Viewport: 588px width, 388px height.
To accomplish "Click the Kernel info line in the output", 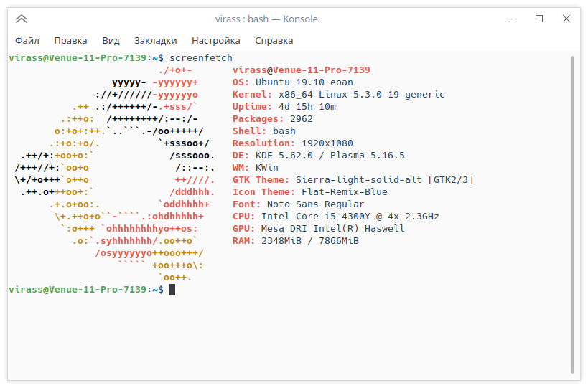I will (338, 95).
